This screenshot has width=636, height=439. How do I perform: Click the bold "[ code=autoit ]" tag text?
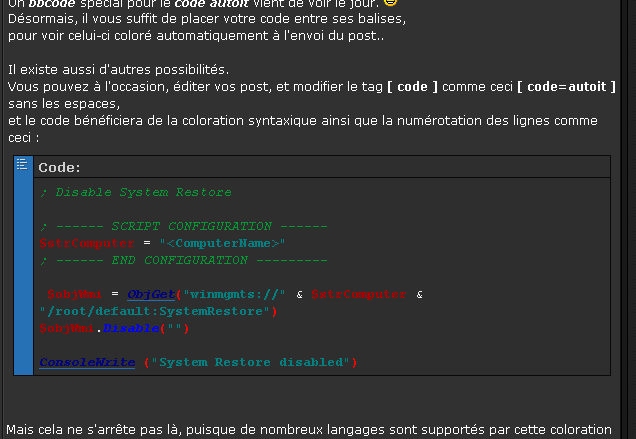coord(565,87)
